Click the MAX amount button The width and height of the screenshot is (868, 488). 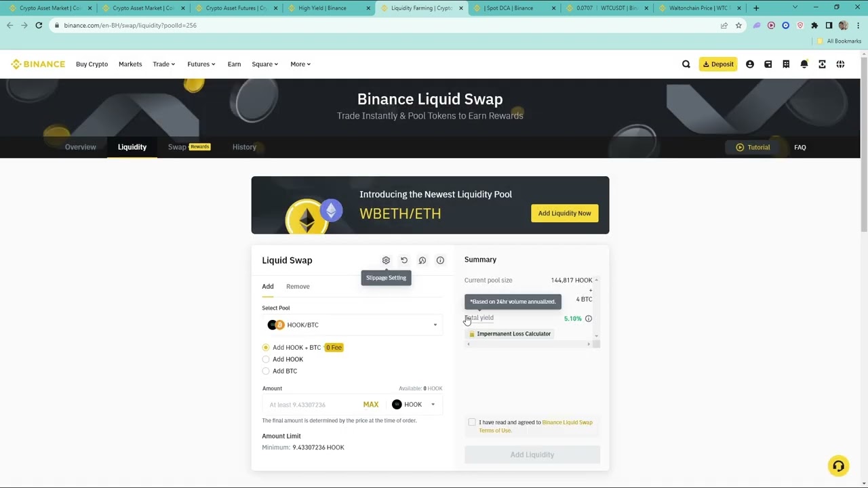371,405
